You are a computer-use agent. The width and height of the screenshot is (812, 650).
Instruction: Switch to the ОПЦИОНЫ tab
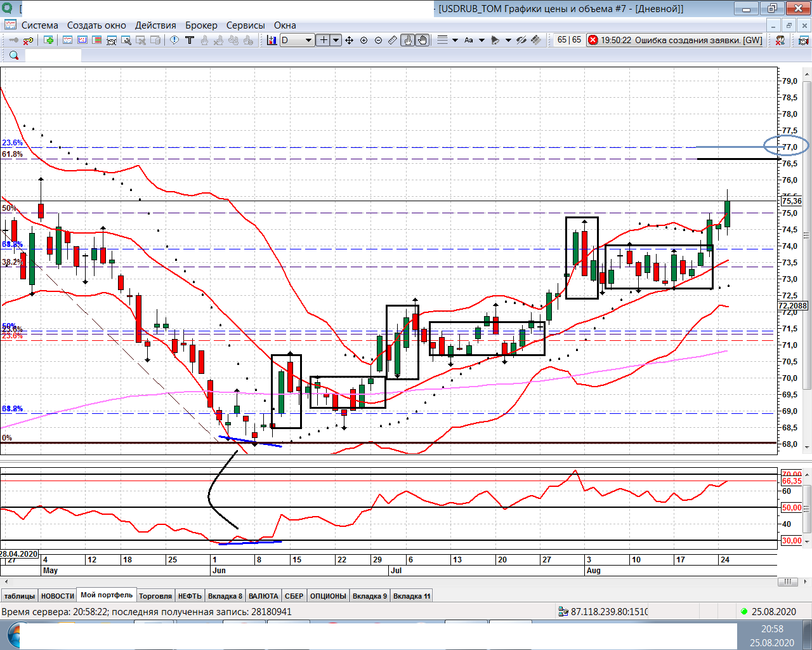click(328, 596)
